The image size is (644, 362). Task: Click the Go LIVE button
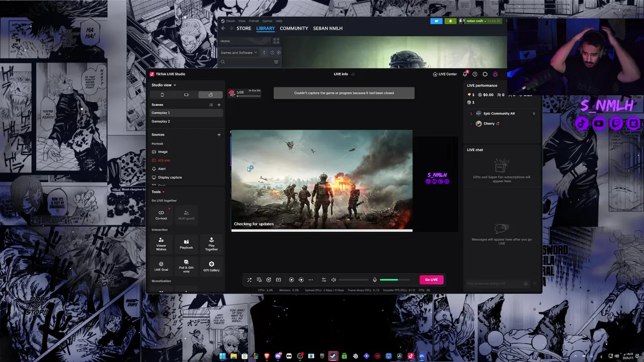(x=431, y=280)
